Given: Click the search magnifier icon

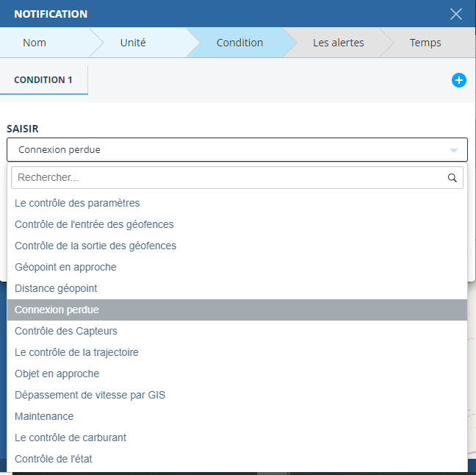Looking at the screenshot, I should (x=452, y=178).
